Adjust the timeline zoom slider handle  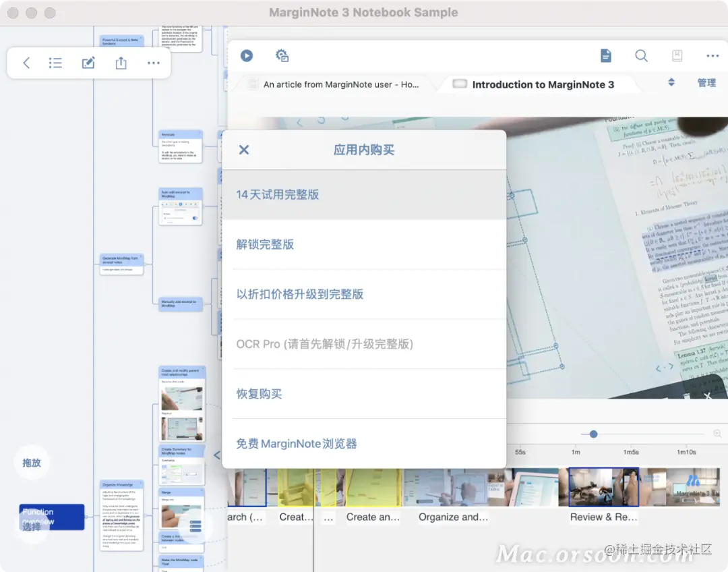point(593,434)
